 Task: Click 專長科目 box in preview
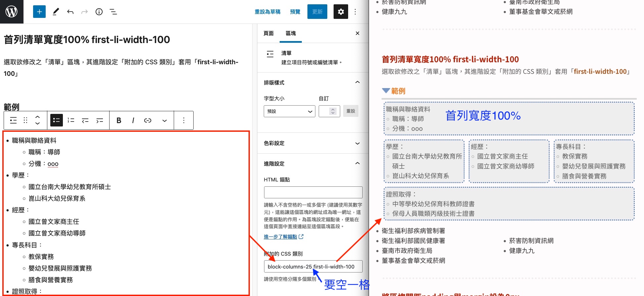pos(594,161)
